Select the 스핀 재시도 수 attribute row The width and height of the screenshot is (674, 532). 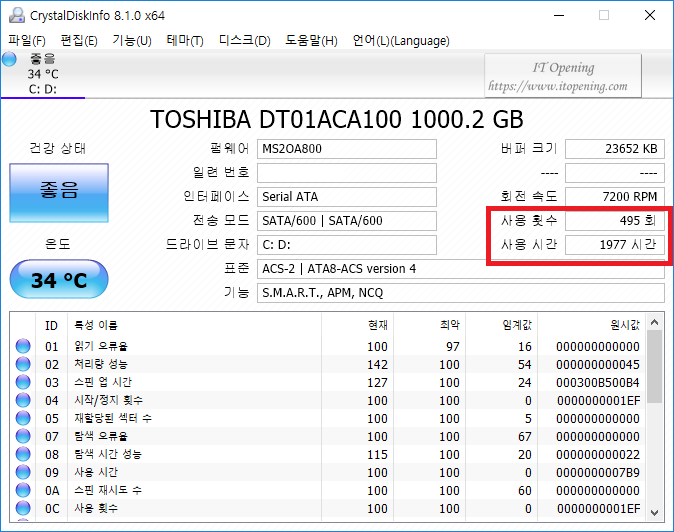tap(328, 491)
